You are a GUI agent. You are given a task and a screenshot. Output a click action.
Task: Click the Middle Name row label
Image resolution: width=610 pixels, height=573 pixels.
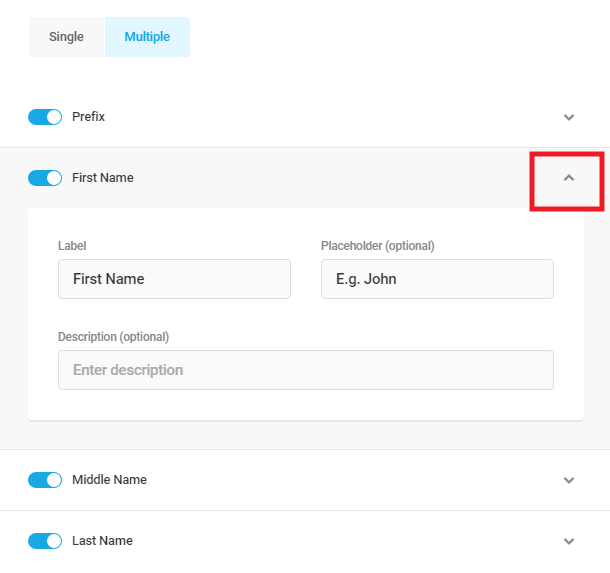point(109,480)
